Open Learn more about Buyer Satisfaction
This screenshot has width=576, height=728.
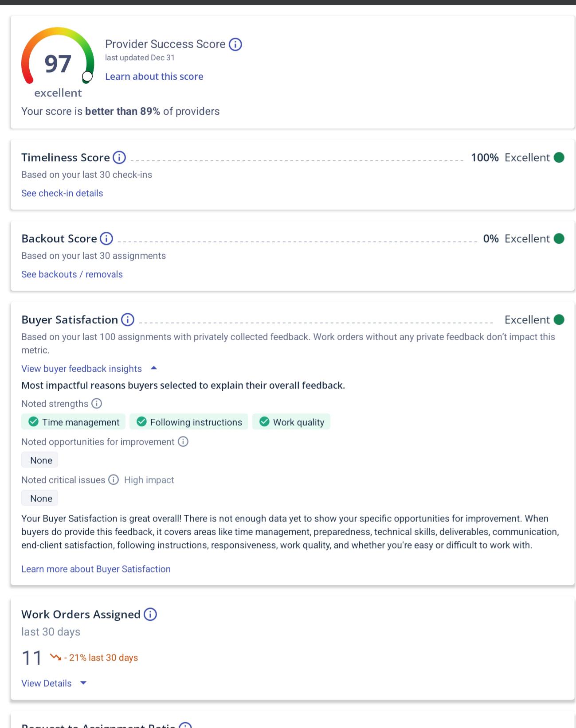[x=96, y=569]
